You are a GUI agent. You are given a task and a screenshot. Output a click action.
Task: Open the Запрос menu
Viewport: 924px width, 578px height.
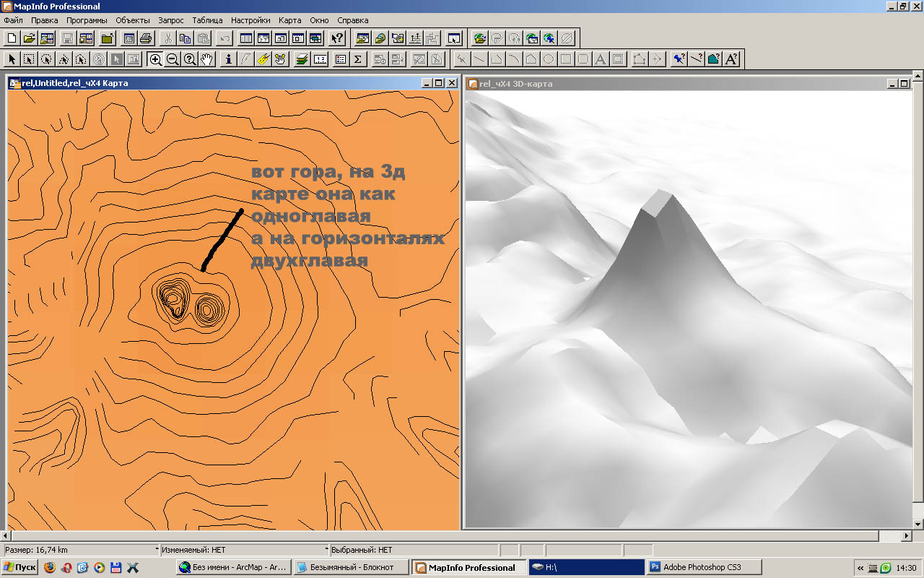pos(170,20)
